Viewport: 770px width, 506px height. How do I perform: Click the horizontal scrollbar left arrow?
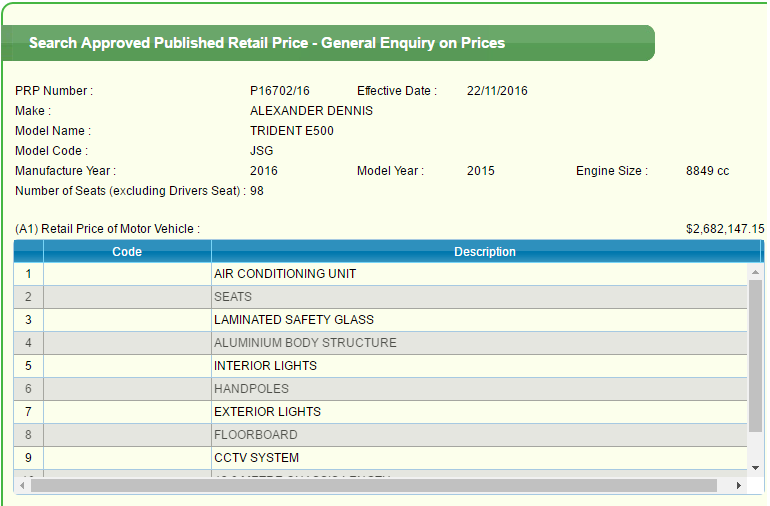click(22, 485)
